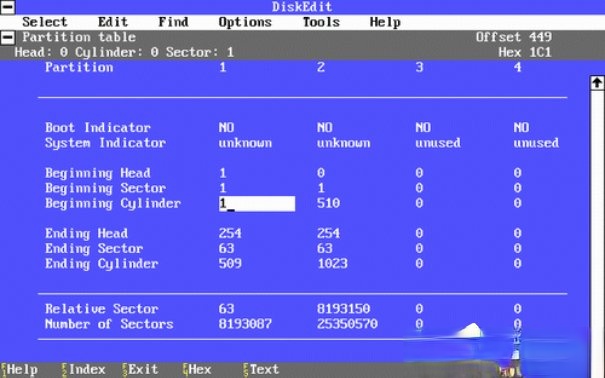Screen dimensions: 605x378
Task: Select partition 3 System Indicator unused
Action: (438, 143)
